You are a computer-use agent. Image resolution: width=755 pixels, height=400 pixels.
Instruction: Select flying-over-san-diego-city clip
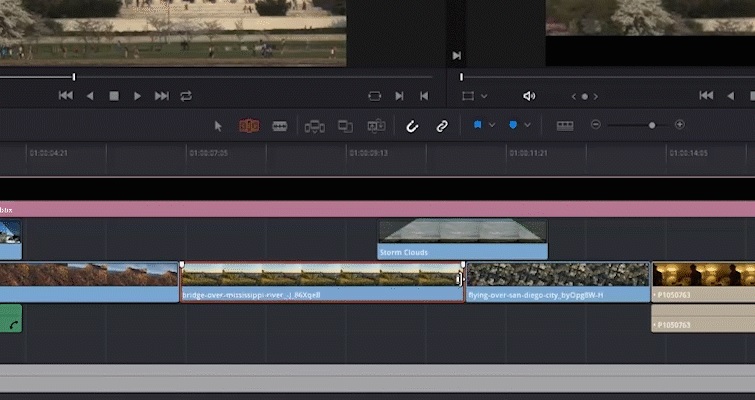[x=558, y=282]
